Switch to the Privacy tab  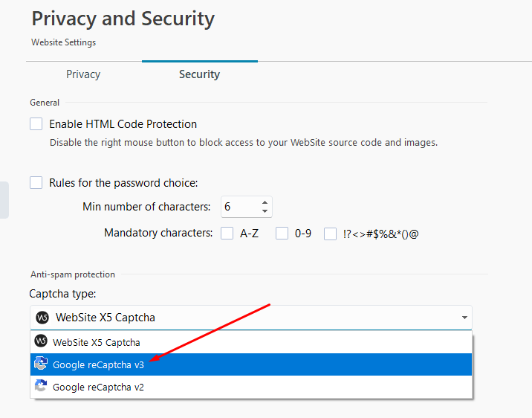pos(83,74)
